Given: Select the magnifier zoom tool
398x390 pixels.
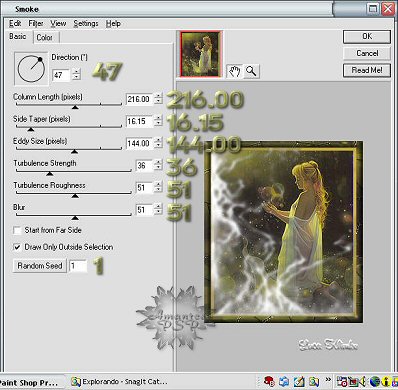Looking at the screenshot, I should click(x=251, y=71).
